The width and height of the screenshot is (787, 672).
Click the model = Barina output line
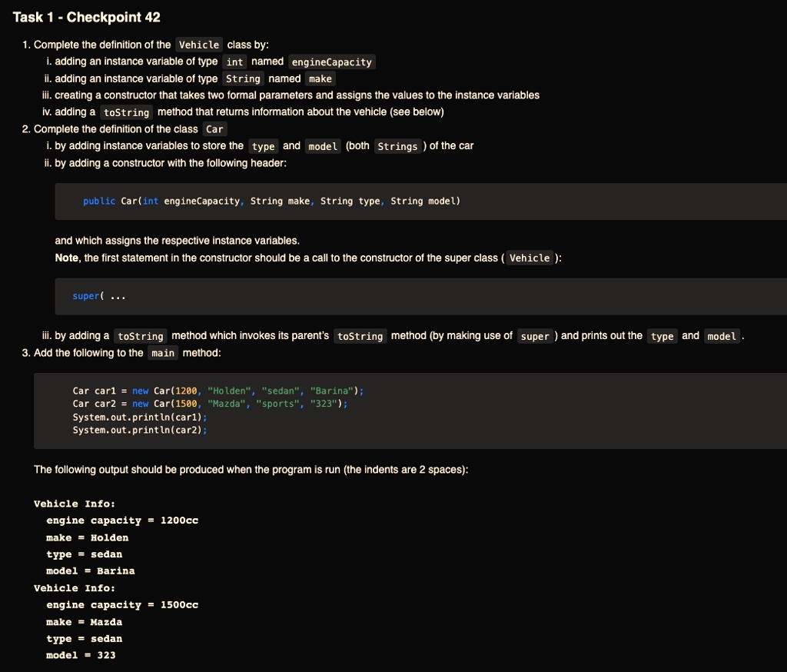click(x=91, y=571)
